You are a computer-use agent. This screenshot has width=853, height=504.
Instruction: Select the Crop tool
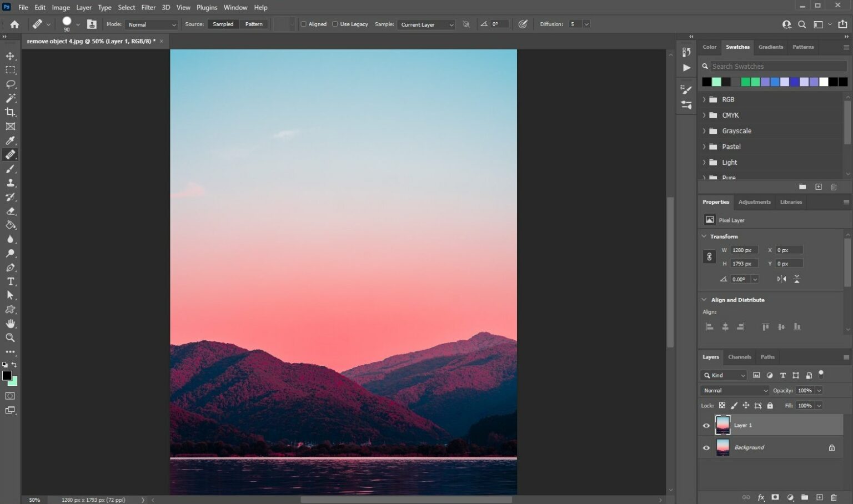click(x=10, y=112)
